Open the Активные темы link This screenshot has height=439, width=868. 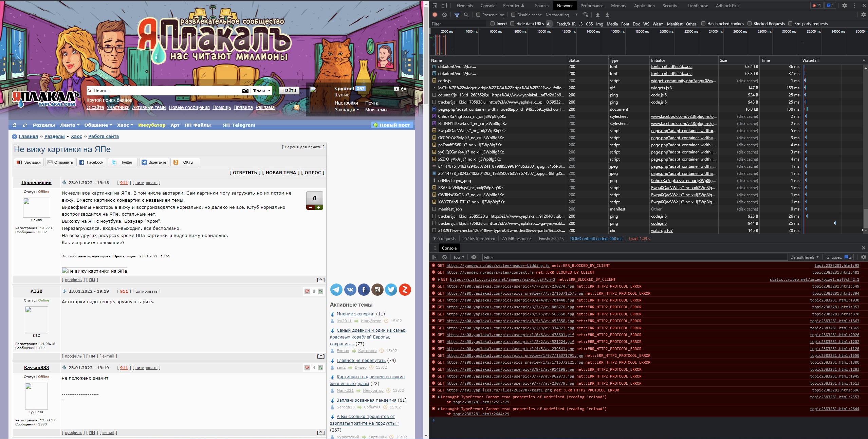coord(149,107)
